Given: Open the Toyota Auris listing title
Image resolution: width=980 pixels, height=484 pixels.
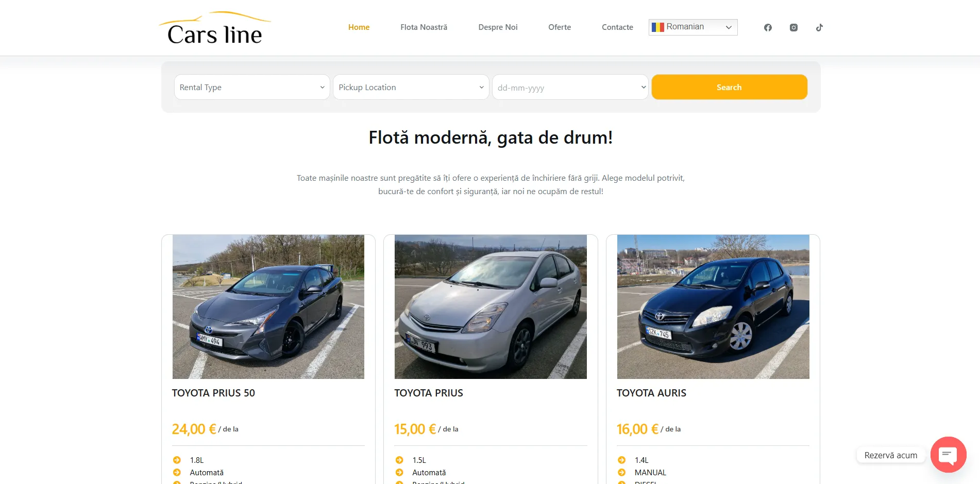Looking at the screenshot, I should [x=651, y=393].
